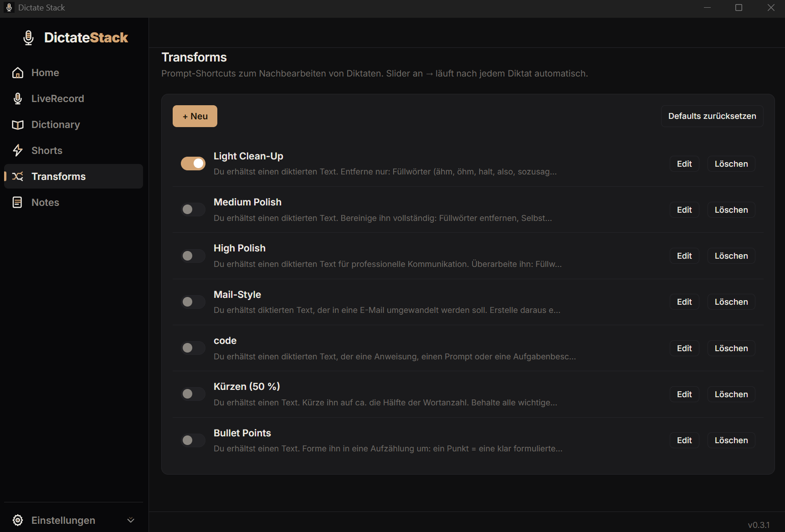
Task: Click the Notes document icon
Action: (17, 202)
